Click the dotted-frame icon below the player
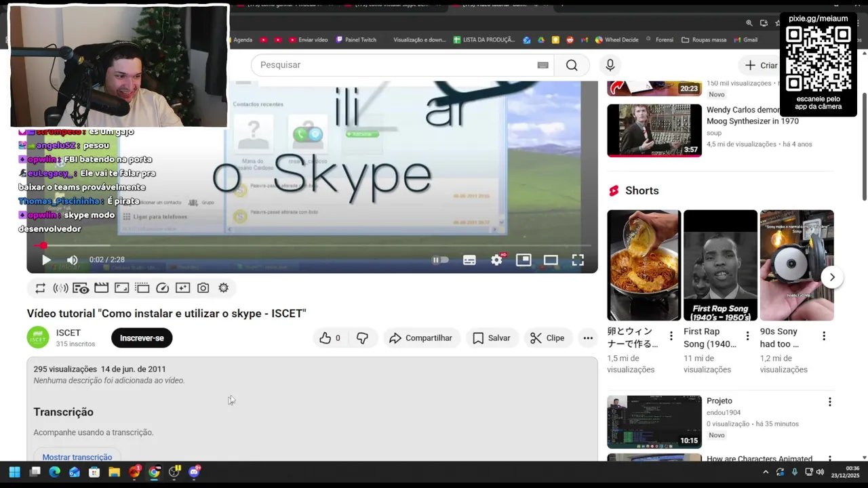 click(x=142, y=288)
